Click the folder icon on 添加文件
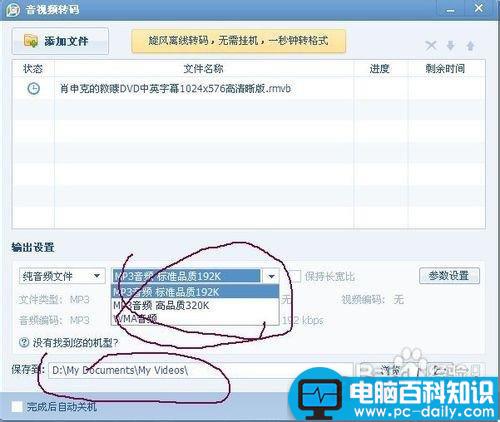 pyautogui.click(x=31, y=41)
